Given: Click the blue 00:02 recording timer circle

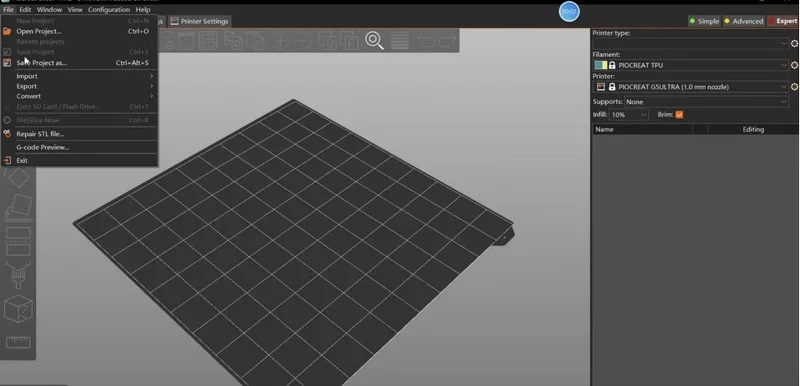Looking at the screenshot, I should pyautogui.click(x=569, y=12).
